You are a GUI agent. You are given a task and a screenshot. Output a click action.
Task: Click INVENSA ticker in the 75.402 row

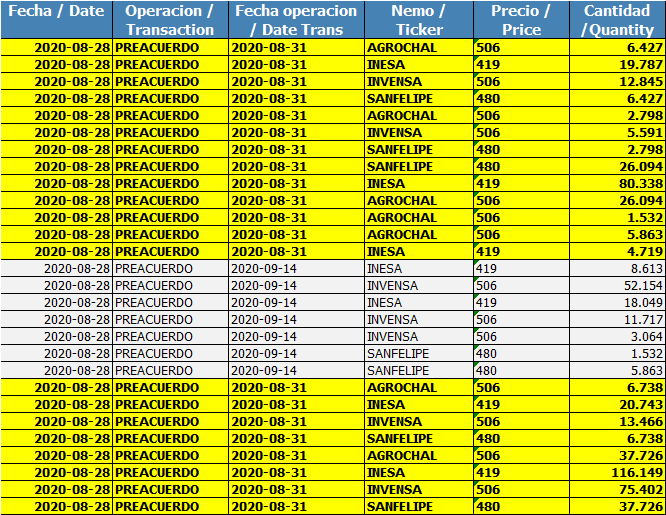pyautogui.click(x=419, y=490)
